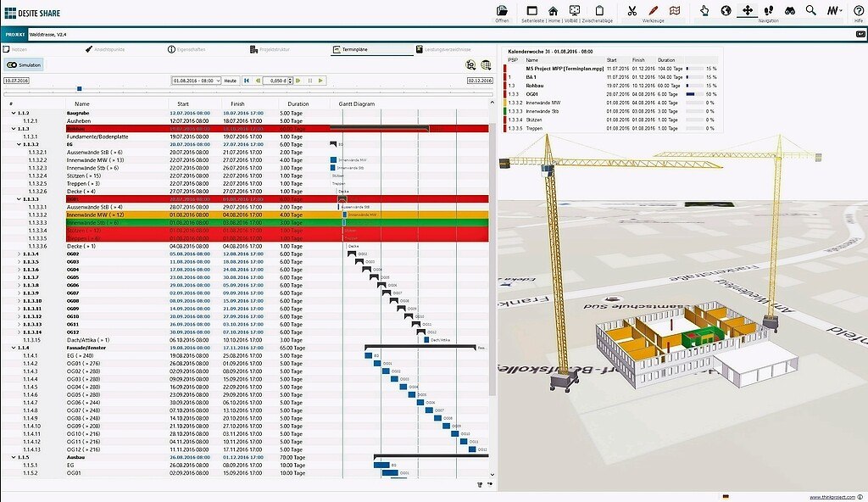Select the Fundamente/Bodenplatte row
This screenshot has width=868, height=502.
[x=244, y=137]
